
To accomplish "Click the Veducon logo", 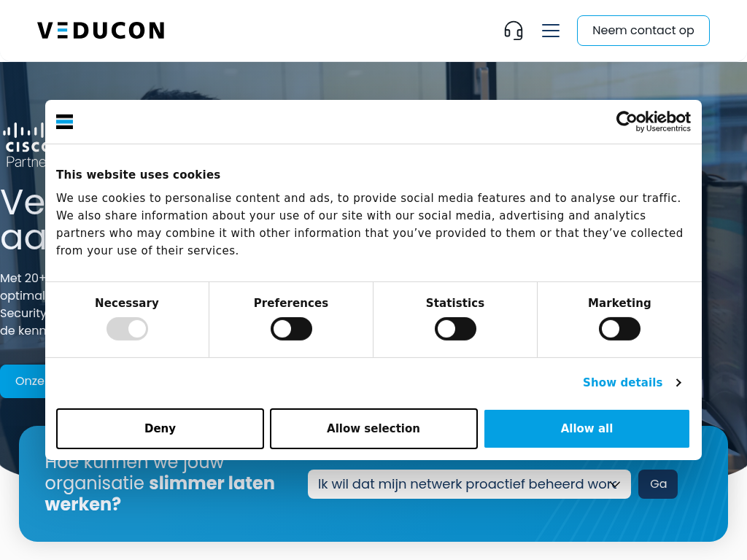I will [x=101, y=31].
